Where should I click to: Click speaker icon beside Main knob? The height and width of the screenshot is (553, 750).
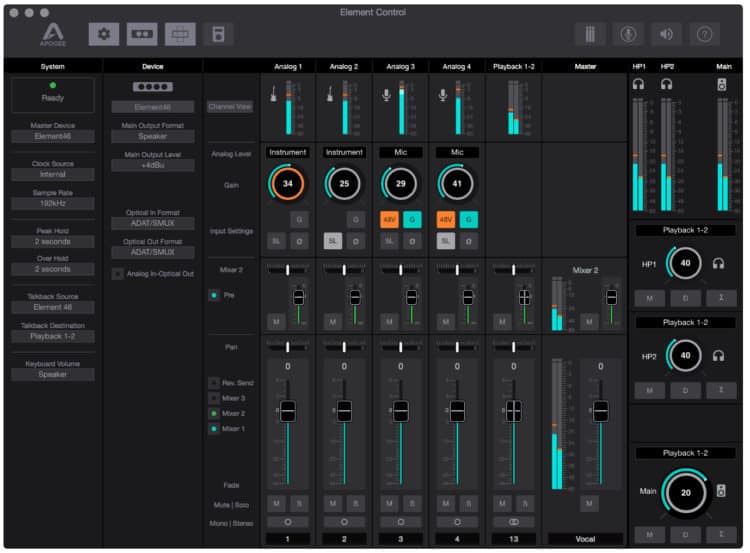(x=721, y=490)
